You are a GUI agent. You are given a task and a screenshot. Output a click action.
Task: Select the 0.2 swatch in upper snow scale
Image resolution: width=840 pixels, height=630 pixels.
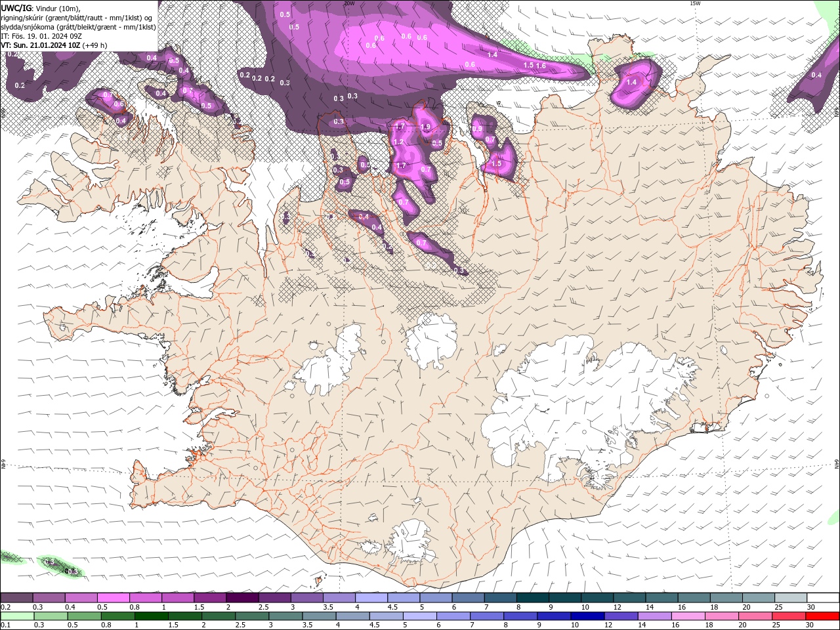click(16, 598)
